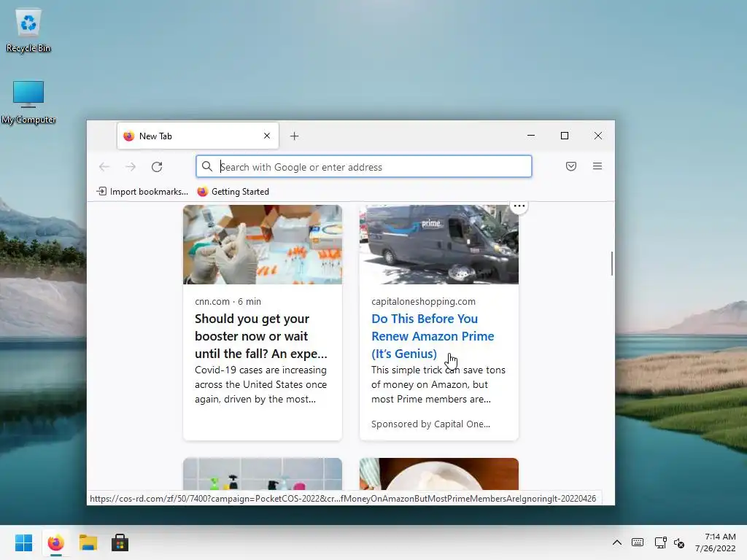Click capitaloneshopping.com source text
This screenshot has width=747, height=560.
(x=423, y=301)
